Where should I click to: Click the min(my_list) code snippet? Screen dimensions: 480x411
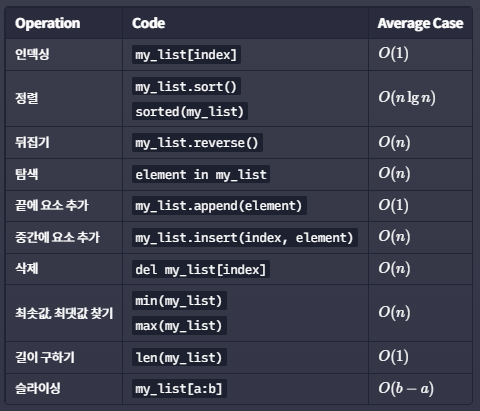(x=179, y=301)
